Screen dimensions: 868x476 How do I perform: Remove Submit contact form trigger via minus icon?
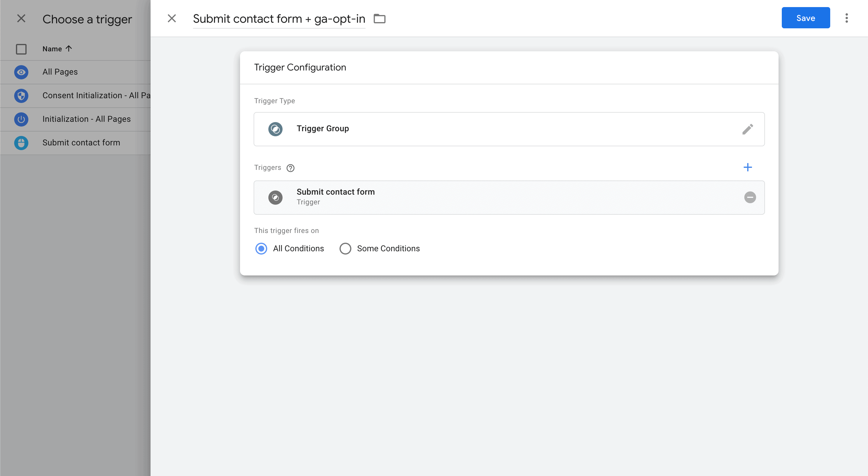750,197
